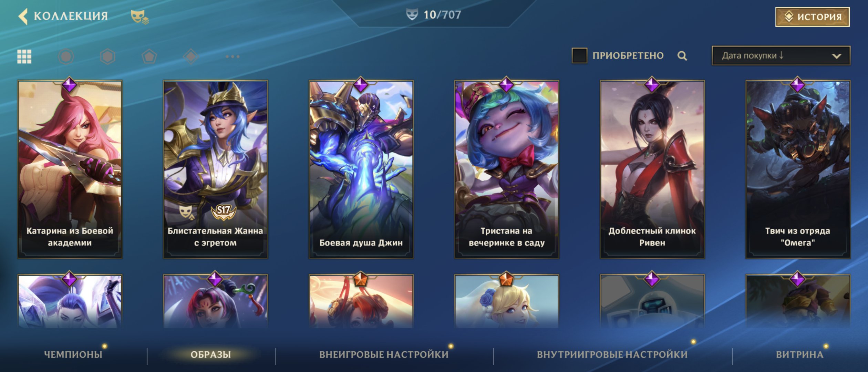Open the skin search magnifier

pyautogui.click(x=682, y=56)
